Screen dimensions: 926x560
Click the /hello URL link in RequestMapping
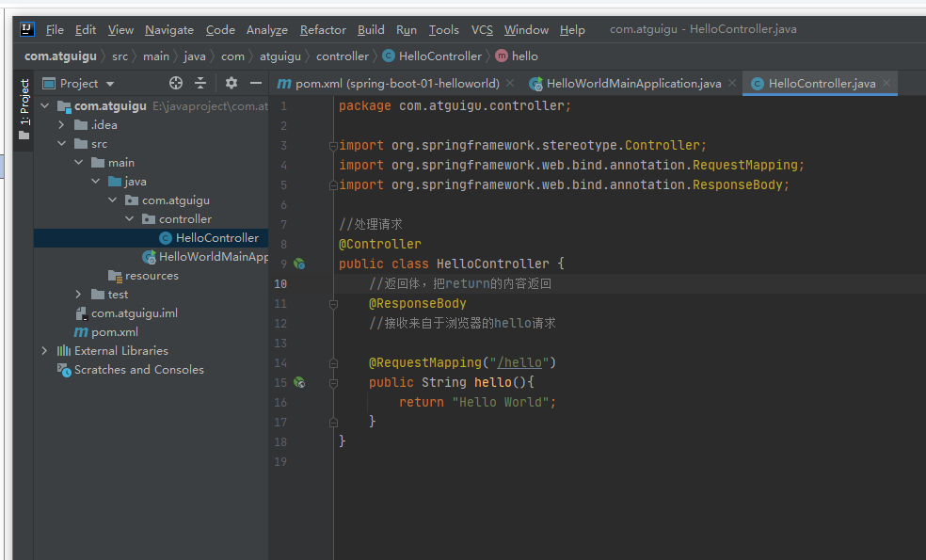519,363
